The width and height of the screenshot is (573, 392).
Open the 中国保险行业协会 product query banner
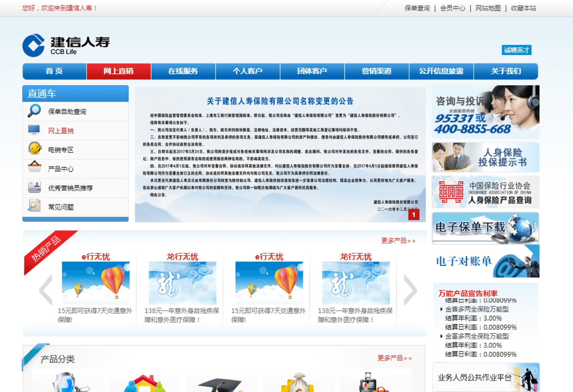486,192
